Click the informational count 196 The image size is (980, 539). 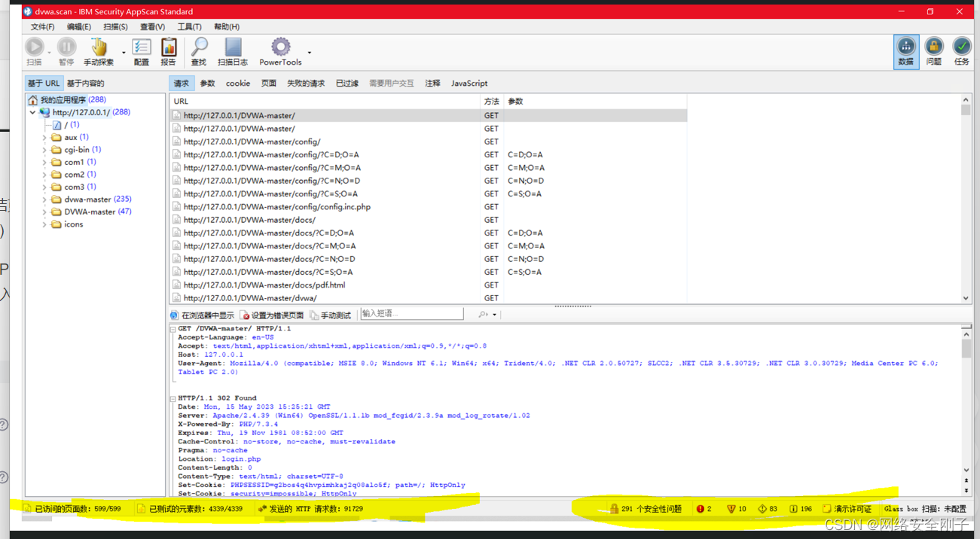pos(800,509)
